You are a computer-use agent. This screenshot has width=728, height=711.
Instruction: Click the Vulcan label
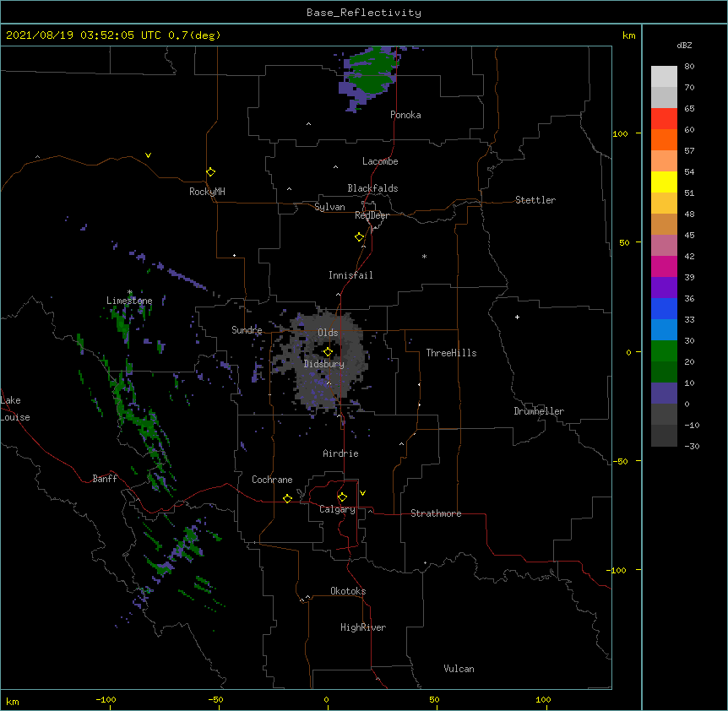(x=459, y=669)
